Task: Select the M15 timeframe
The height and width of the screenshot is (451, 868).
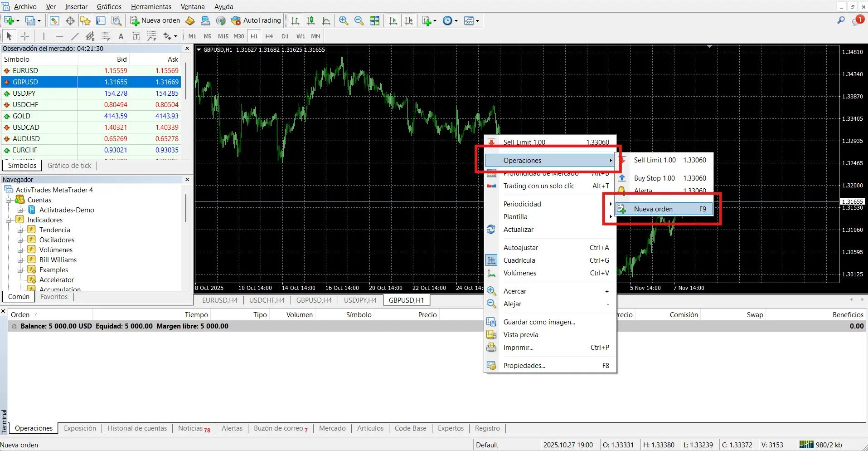Action: (223, 36)
